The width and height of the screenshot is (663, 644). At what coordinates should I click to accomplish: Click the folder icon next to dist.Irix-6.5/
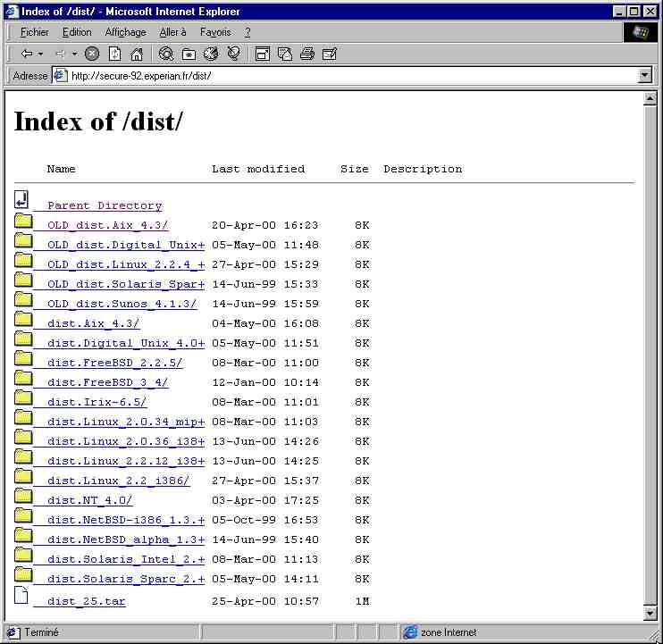23,397
